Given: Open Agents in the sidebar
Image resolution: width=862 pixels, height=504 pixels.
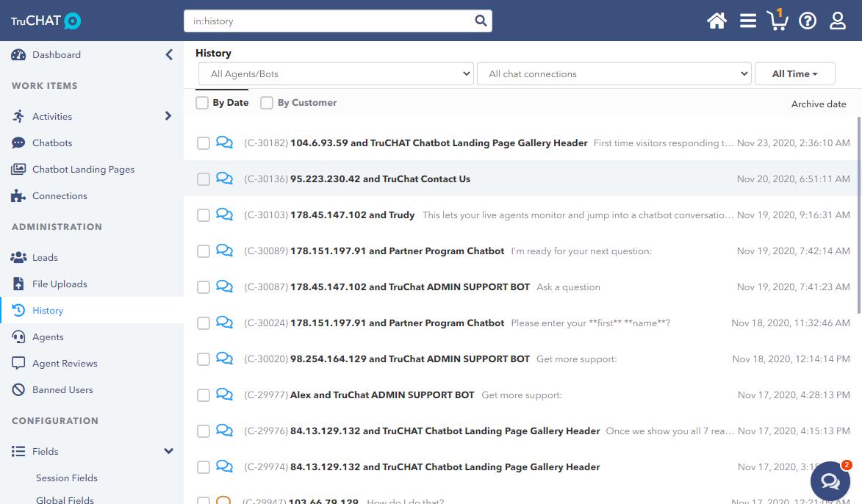Looking at the screenshot, I should coord(48,337).
